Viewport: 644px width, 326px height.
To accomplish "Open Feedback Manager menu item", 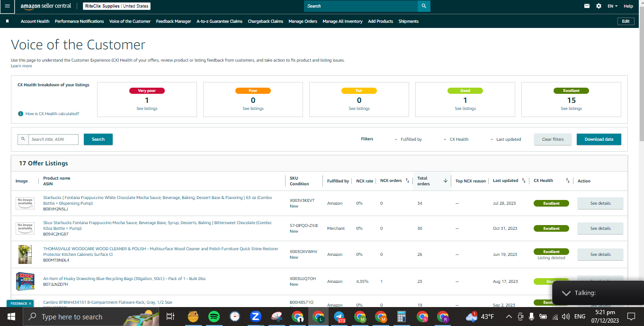I will (174, 21).
